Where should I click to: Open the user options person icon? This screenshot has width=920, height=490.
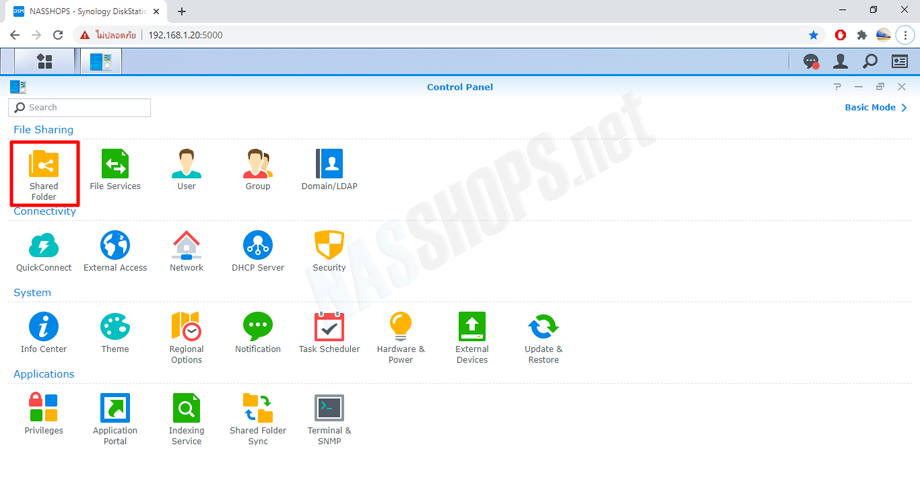pyautogui.click(x=840, y=61)
